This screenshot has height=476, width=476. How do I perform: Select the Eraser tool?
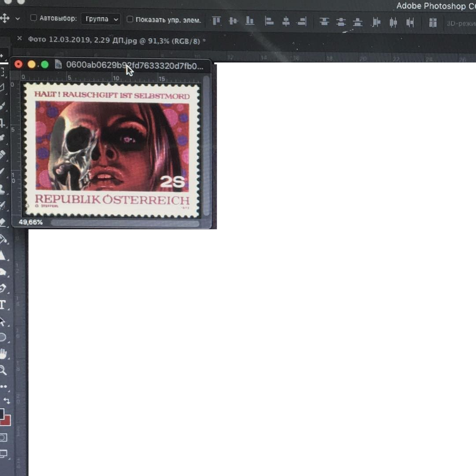point(3,222)
